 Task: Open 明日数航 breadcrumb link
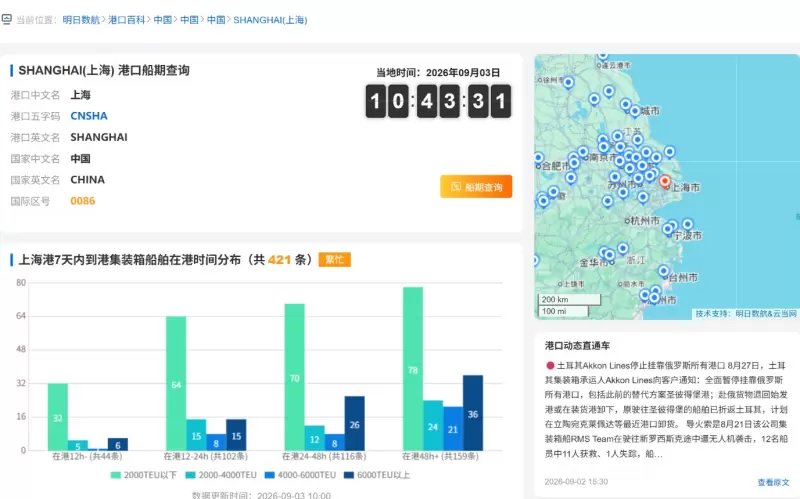click(x=81, y=20)
